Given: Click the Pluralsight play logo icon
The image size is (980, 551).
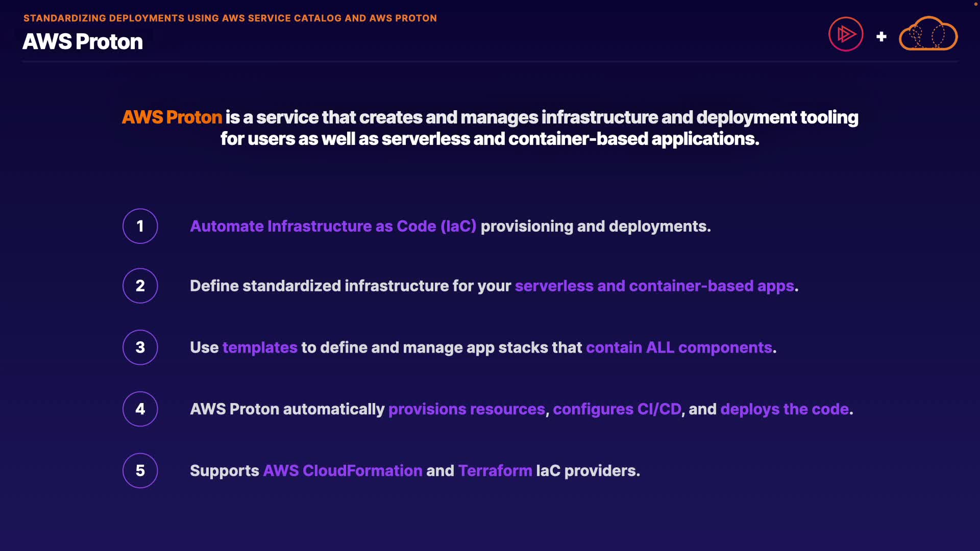Looking at the screenshot, I should 846,34.
